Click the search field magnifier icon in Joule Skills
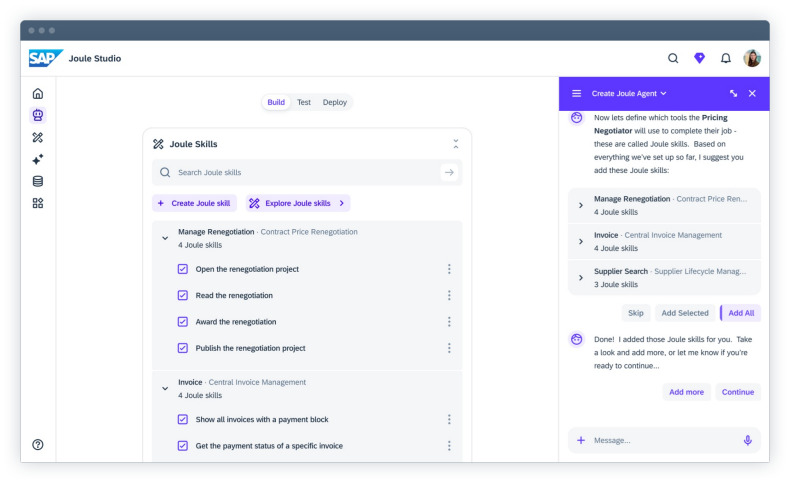Screen dimensions: 790x483 pyautogui.click(x=165, y=172)
